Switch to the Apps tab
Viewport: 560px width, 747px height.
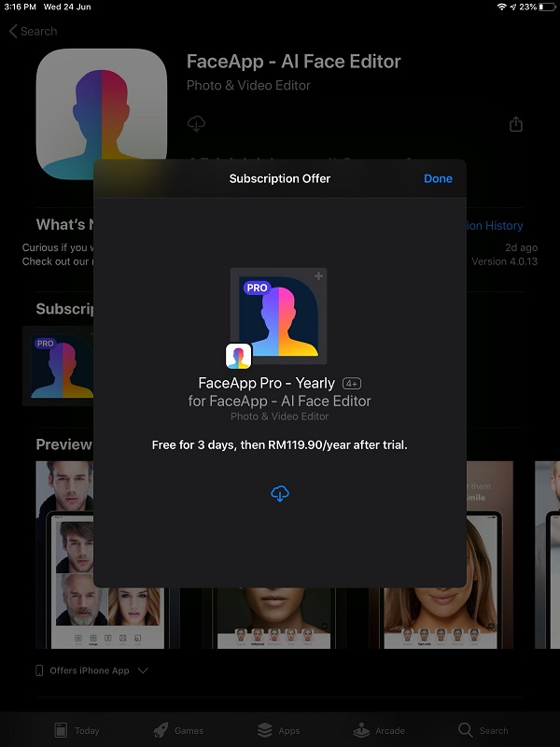tap(278, 730)
